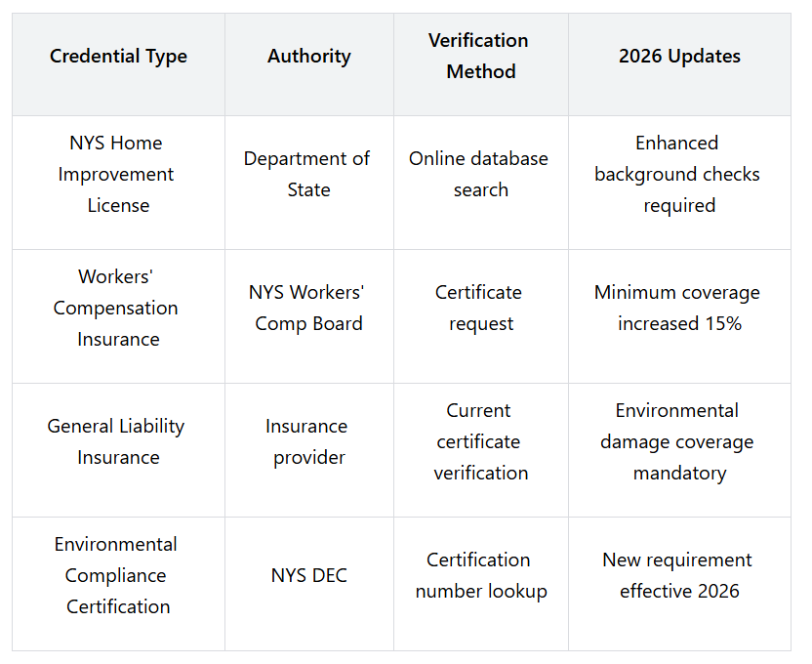Select the NYS Home Improvement License cell

118,174
